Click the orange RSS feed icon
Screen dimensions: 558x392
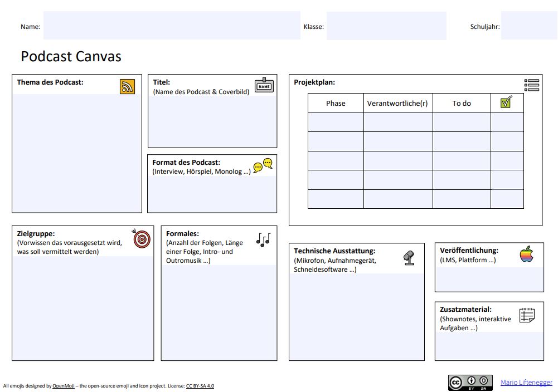pyautogui.click(x=127, y=87)
